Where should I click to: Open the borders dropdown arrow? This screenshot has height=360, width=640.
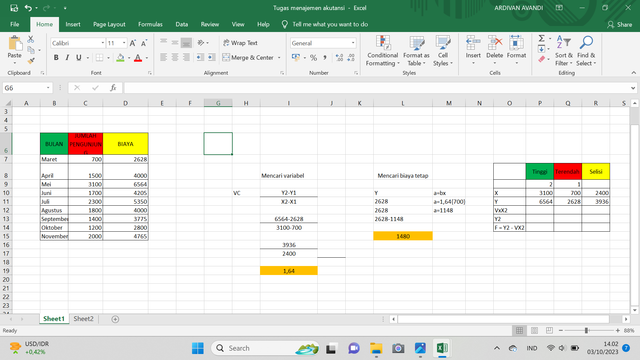(108, 58)
